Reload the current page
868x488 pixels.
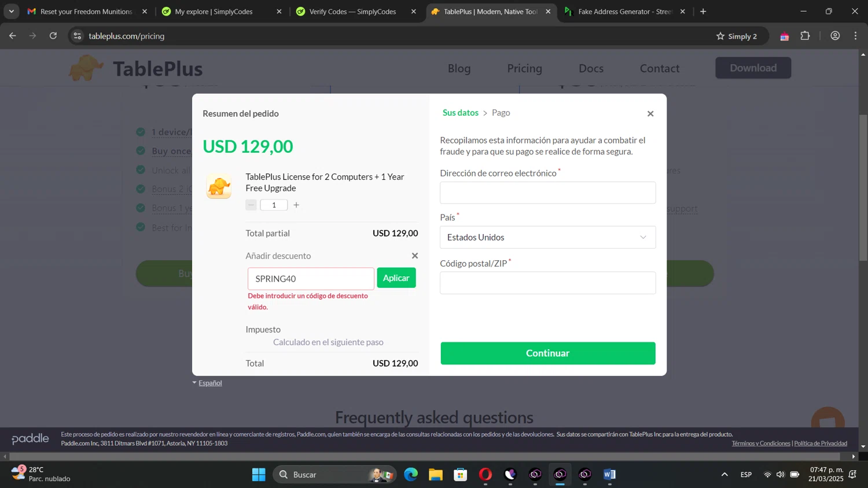pyautogui.click(x=53, y=36)
